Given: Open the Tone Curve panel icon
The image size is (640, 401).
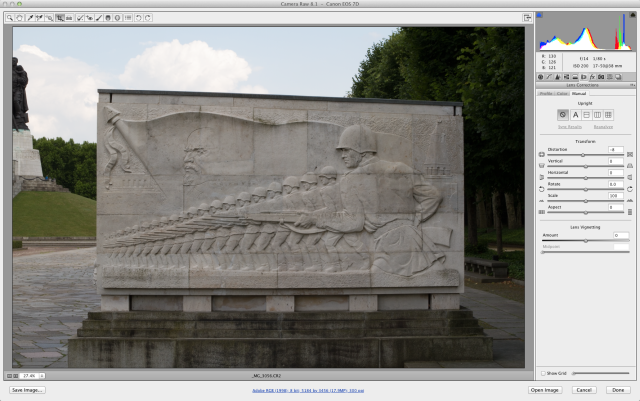Looking at the screenshot, I should click(x=549, y=77).
